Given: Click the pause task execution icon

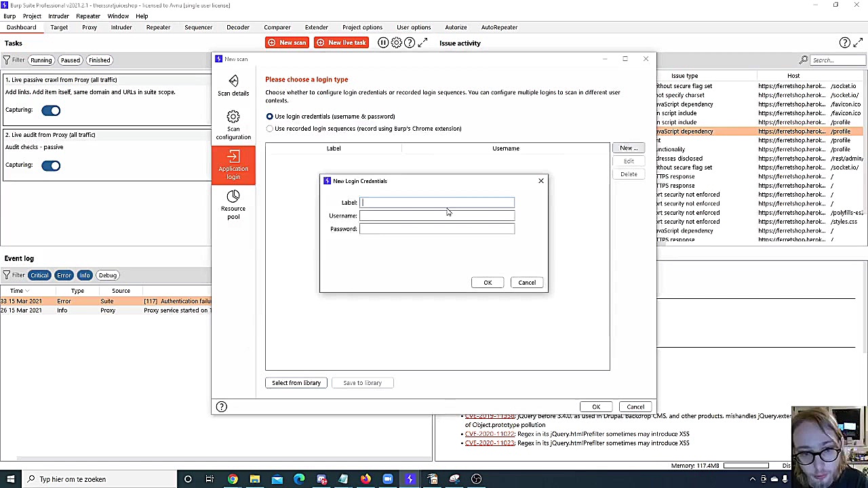Looking at the screenshot, I should point(383,43).
